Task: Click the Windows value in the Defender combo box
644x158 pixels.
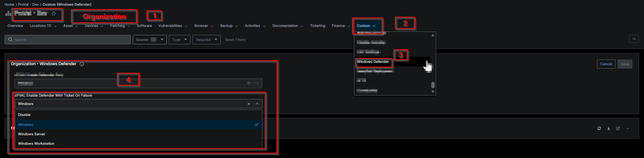Action: 26,104
